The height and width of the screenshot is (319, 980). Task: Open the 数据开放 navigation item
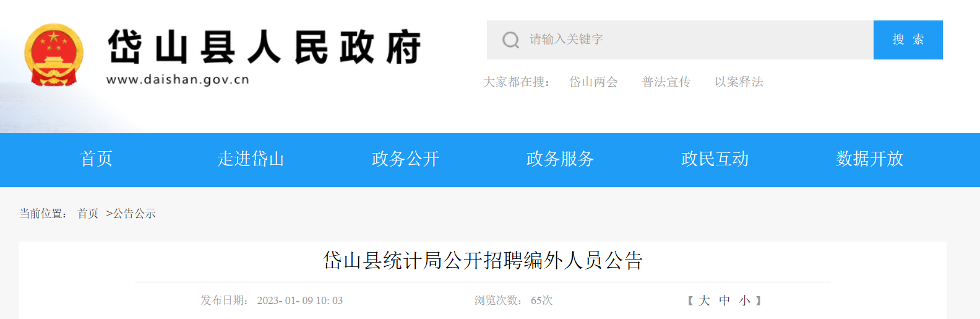[870, 159]
